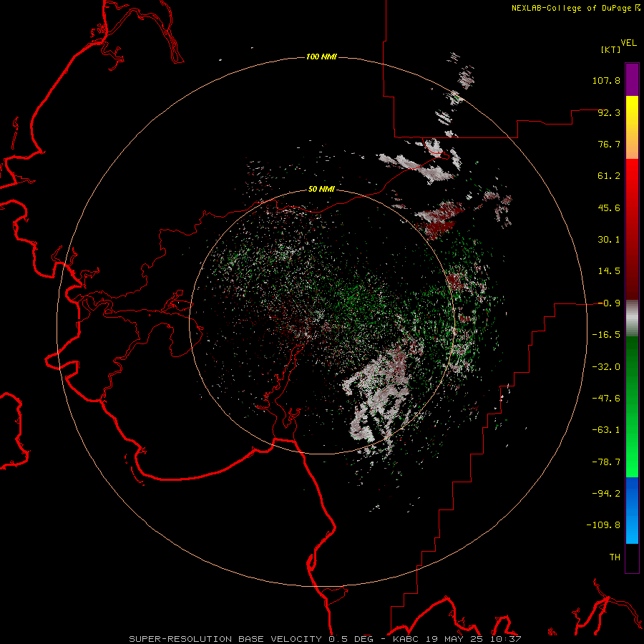Select the 30.1 scale value
Image resolution: width=644 pixels, height=644 pixels.
tap(609, 240)
